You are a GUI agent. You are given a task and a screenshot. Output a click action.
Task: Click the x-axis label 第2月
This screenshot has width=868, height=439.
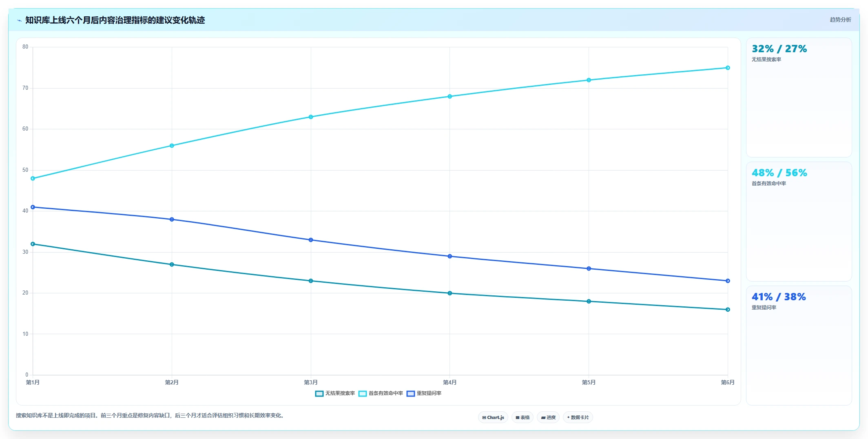tap(172, 382)
